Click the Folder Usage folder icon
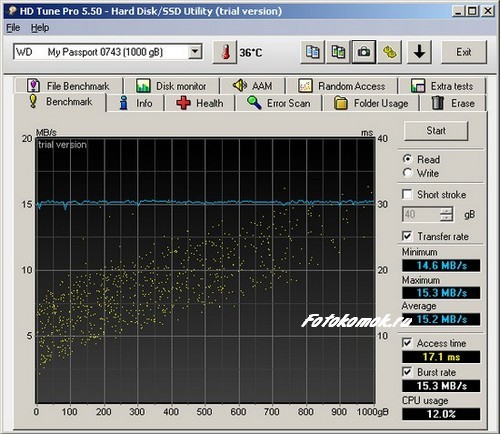Screen dimensions: 500x434 click(341, 103)
